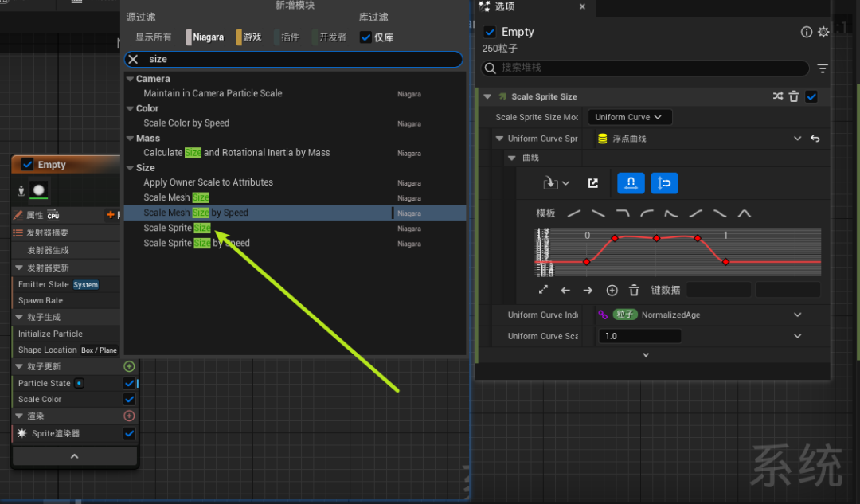860x504 pixels.
Task: Go to next curve key arrow
Action: click(x=588, y=290)
